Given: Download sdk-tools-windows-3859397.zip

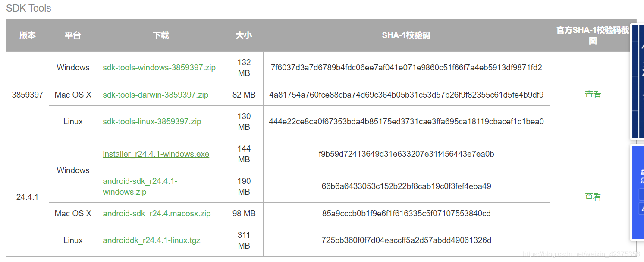Looking at the screenshot, I should coord(159,68).
